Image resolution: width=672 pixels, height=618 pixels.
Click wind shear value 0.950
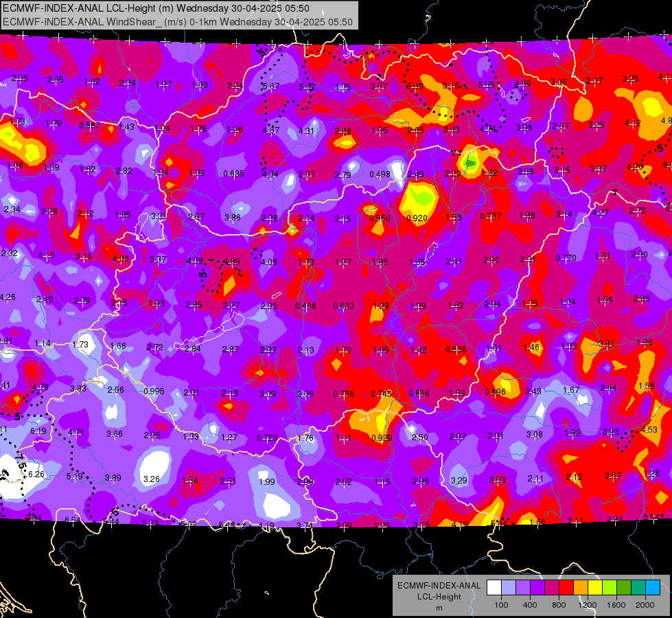pos(380,218)
